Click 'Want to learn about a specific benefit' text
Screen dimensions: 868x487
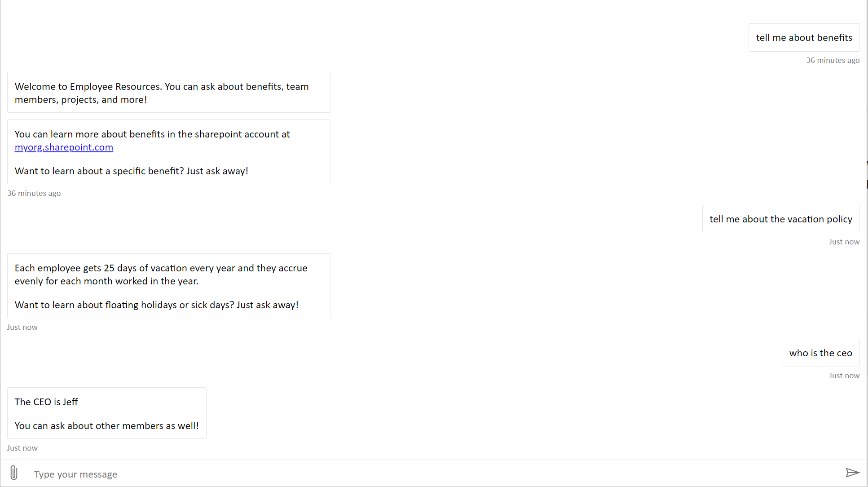132,171
